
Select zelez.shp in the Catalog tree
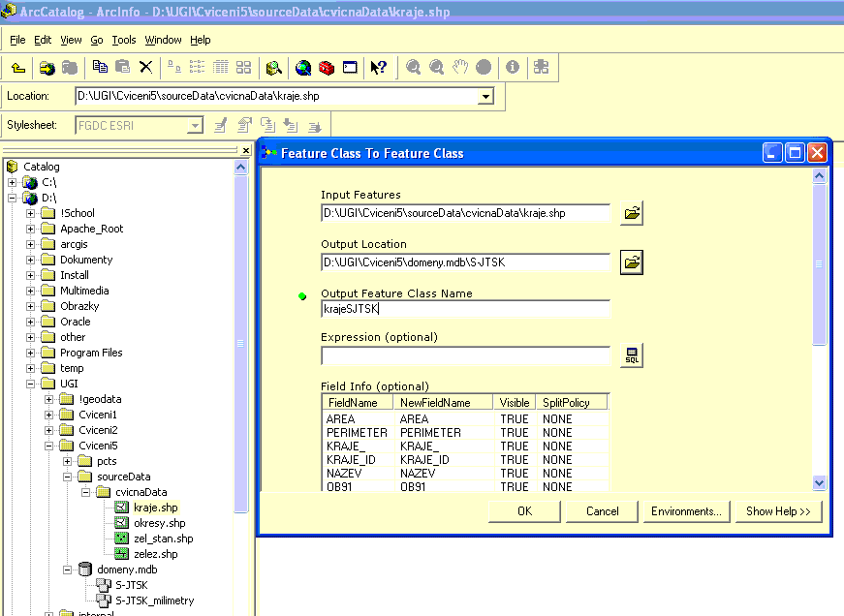[156, 554]
